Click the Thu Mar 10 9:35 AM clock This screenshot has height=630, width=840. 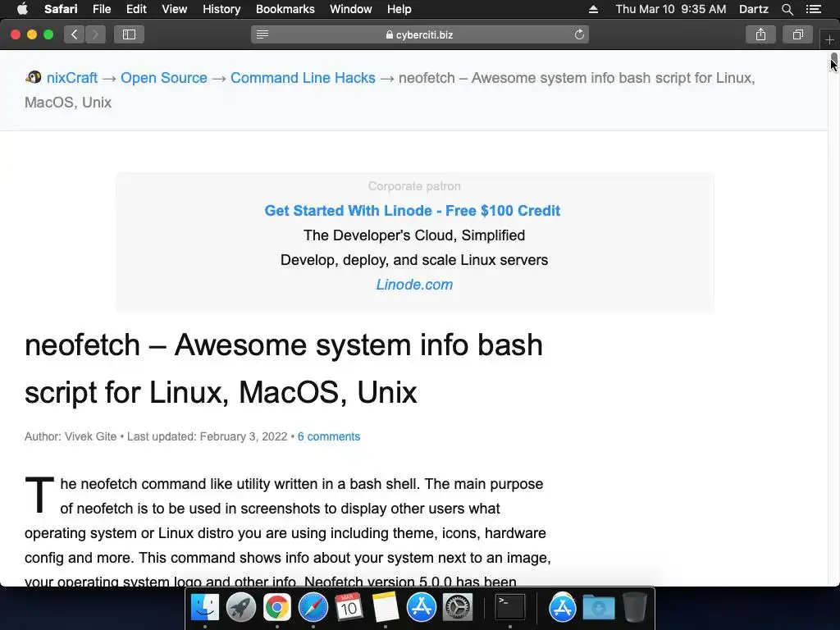pos(671,9)
